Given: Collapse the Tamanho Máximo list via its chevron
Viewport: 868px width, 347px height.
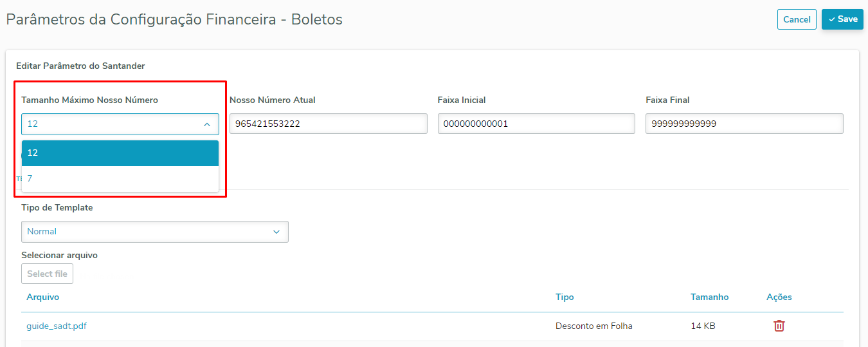Looking at the screenshot, I should (x=206, y=124).
